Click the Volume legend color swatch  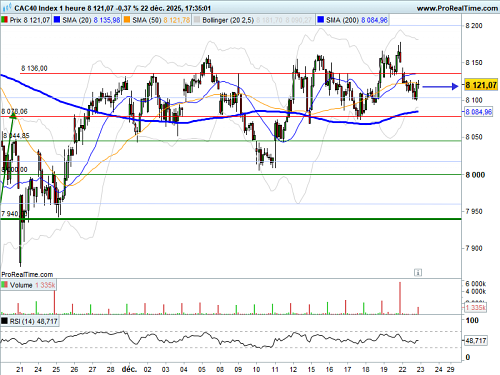tap(4, 285)
